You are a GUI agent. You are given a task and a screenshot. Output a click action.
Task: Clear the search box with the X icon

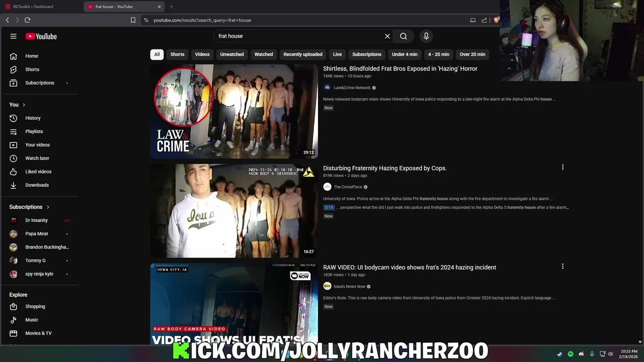tap(387, 36)
